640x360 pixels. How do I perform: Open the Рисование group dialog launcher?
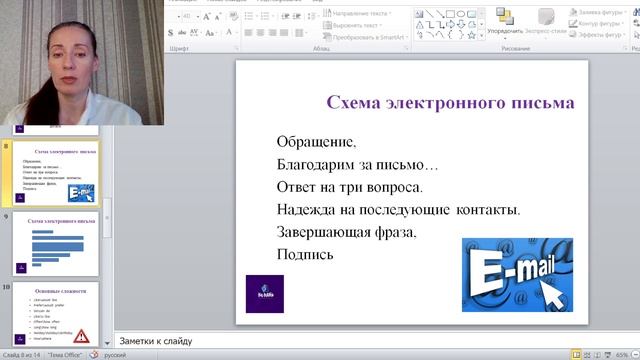625,49
